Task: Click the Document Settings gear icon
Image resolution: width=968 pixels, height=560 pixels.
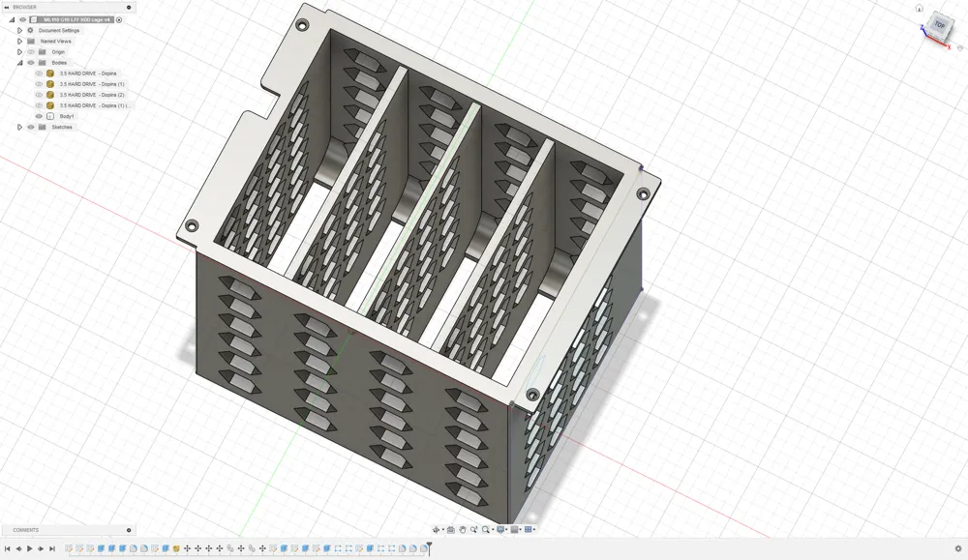Action: pyautogui.click(x=30, y=30)
